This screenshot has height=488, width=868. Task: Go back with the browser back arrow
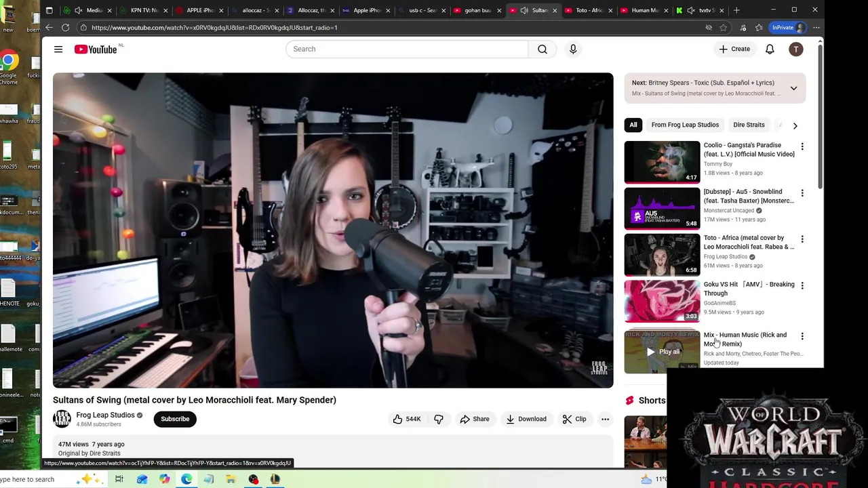(49, 27)
